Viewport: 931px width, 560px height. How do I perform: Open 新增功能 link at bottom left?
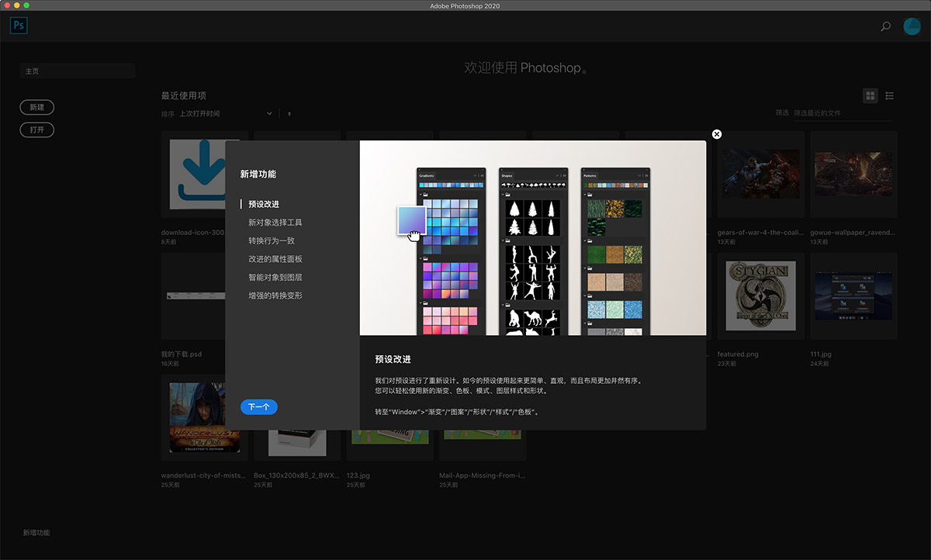click(36, 533)
